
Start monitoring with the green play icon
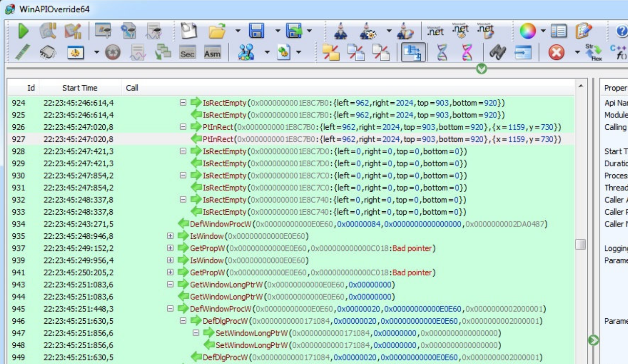[23, 31]
